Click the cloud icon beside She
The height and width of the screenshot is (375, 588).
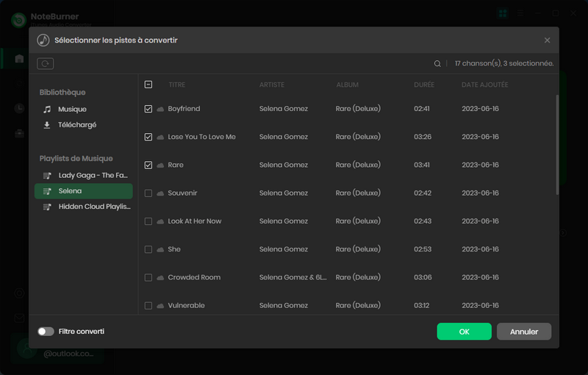point(160,250)
